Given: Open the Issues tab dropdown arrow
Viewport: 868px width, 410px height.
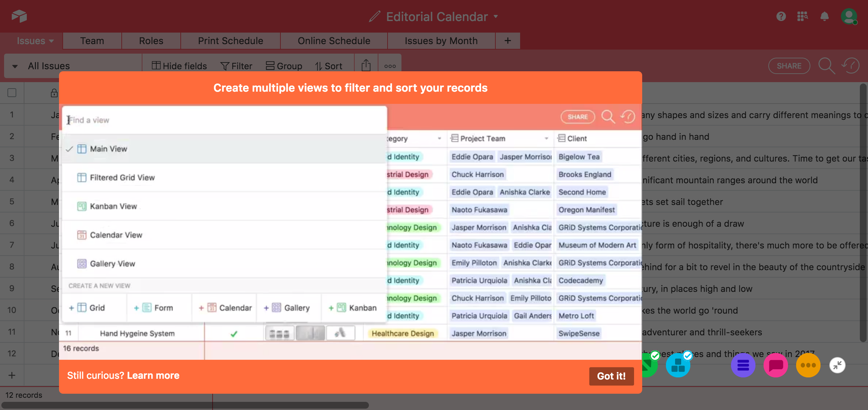Looking at the screenshot, I should click(52, 41).
